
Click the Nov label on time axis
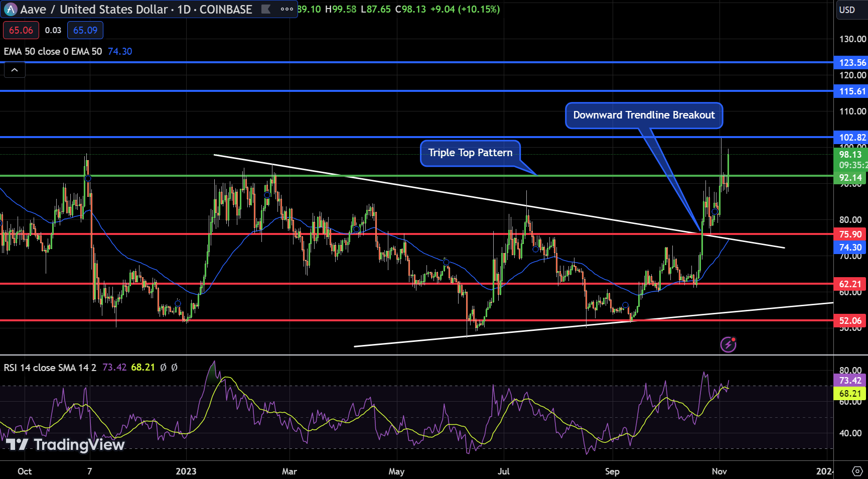719,471
